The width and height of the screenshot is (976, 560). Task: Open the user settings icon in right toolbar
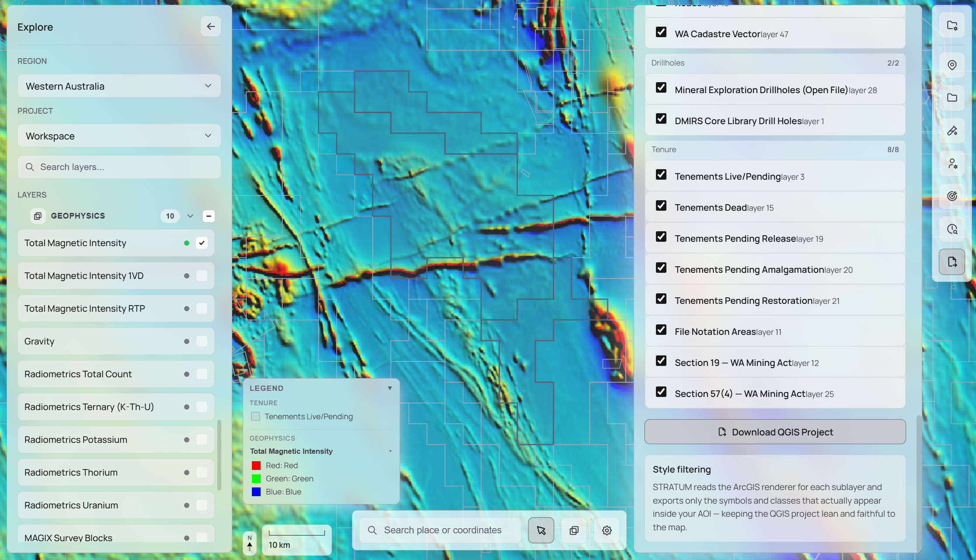952,163
